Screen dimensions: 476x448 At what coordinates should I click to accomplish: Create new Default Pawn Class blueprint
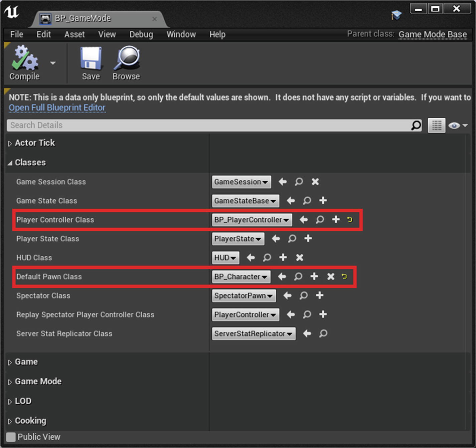click(x=314, y=276)
